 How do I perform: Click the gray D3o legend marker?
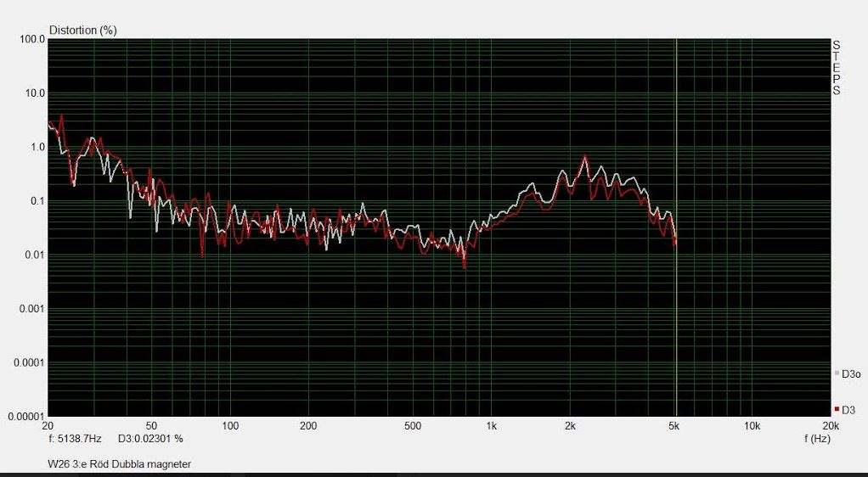pos(837,373)
